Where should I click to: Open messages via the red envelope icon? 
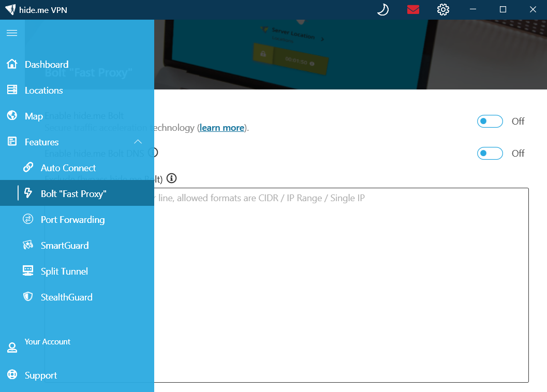pos(413,9)
